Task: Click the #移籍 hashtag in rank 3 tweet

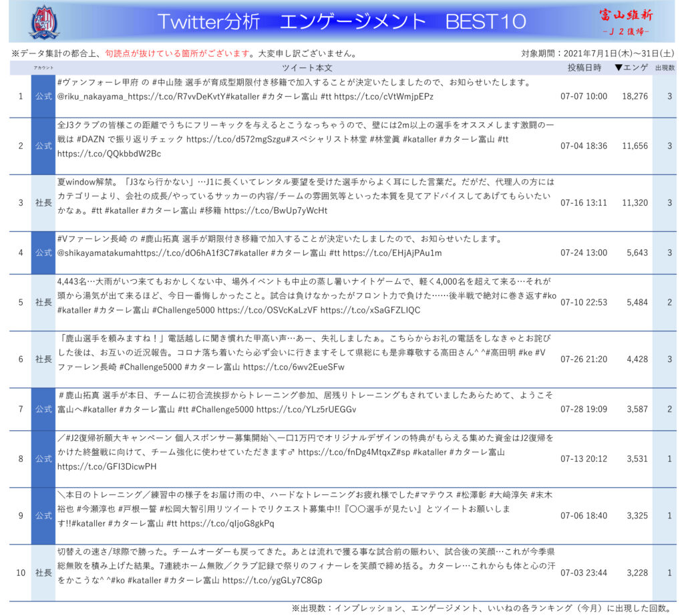Action: 210,210
